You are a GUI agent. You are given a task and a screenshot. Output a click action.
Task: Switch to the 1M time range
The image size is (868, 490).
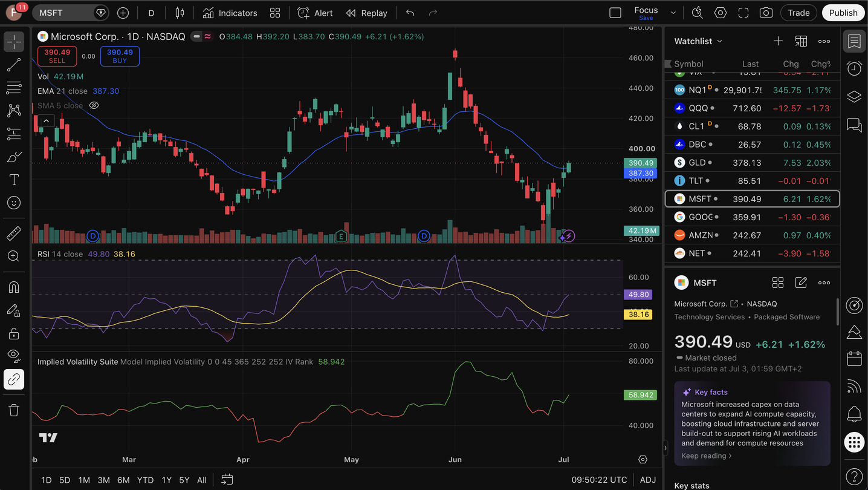pyautogui.click(x=84, y=480)
